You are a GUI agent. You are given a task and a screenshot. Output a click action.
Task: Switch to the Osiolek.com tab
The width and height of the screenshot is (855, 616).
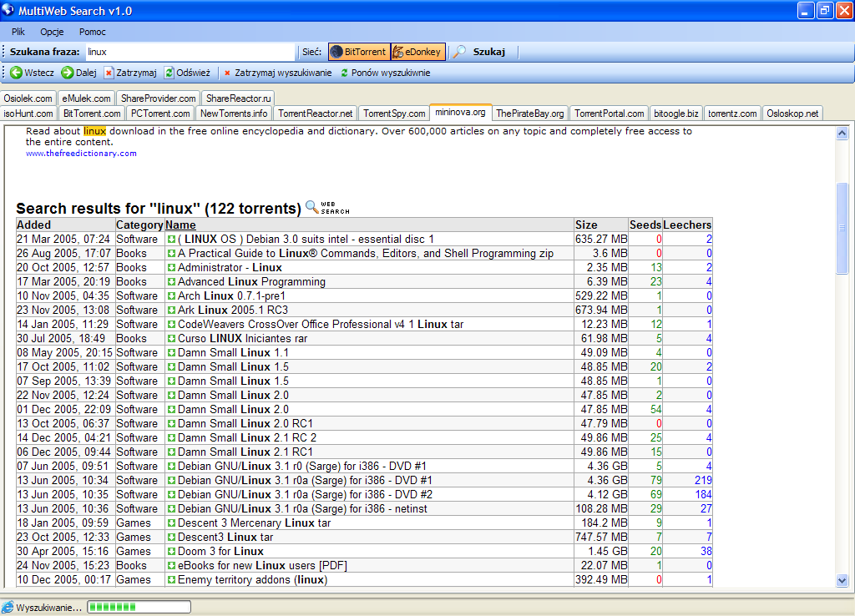[x=28, y=98]
